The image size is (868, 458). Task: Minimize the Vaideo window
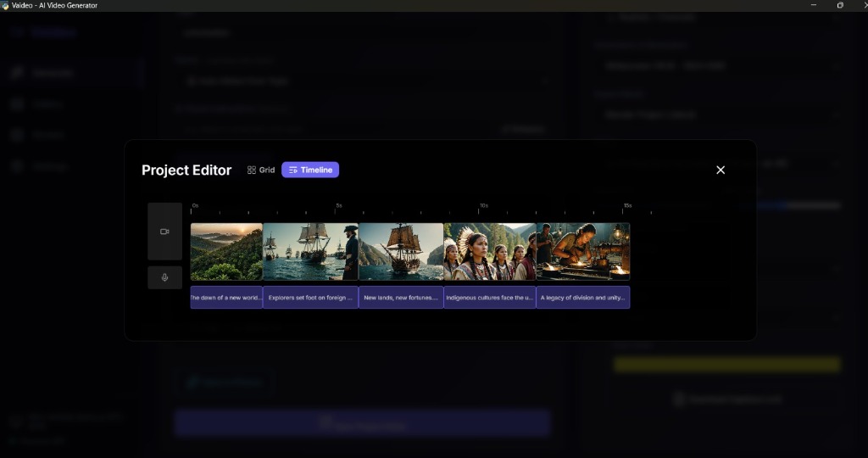coord(813,5)
